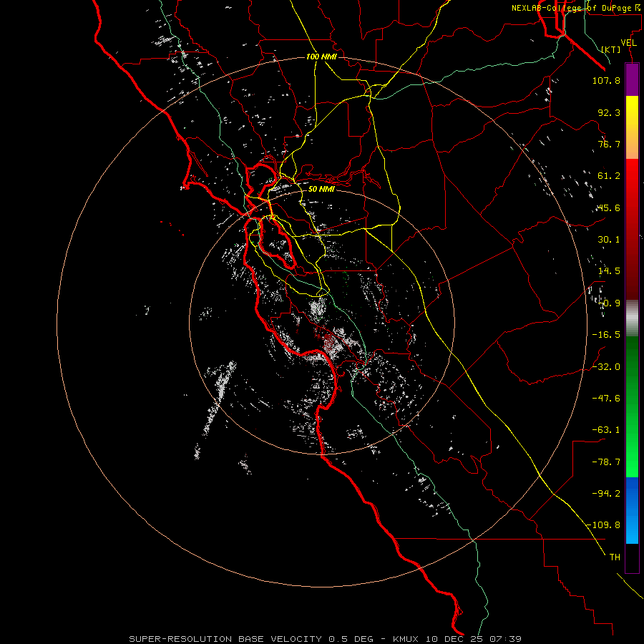The image size is (644, 644).
Task: Click the -16.5 velocity scale value
Action: click(x=606, y=335)
